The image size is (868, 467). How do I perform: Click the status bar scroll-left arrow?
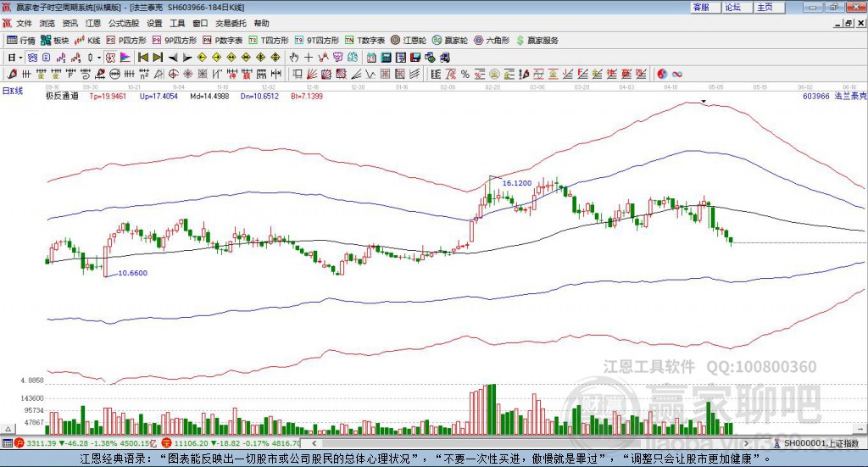314,443
